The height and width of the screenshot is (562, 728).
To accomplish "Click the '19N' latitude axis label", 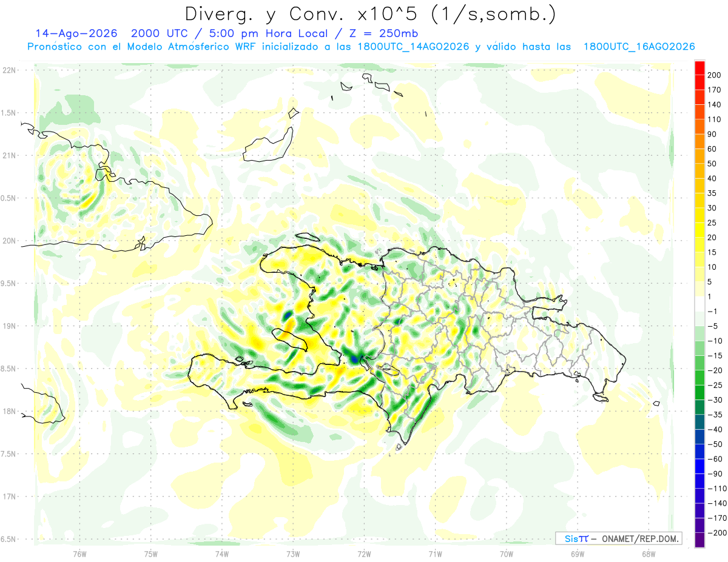I will click(x=8, y=326).
